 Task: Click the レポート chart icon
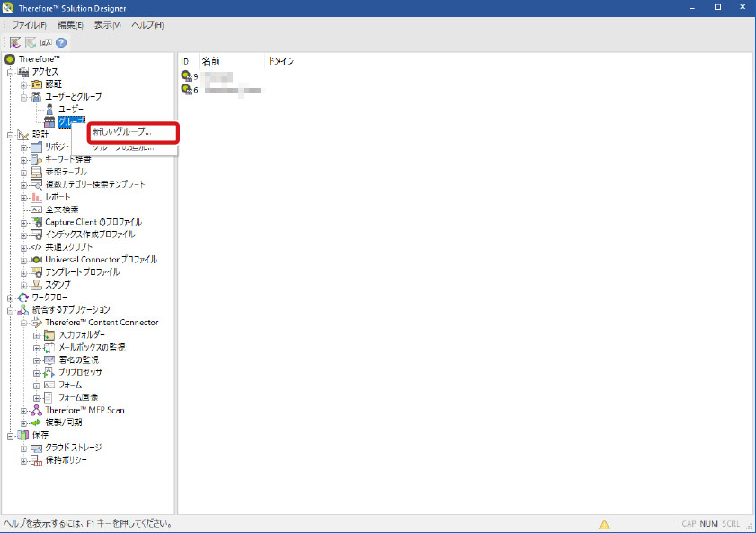pos(37,197)
